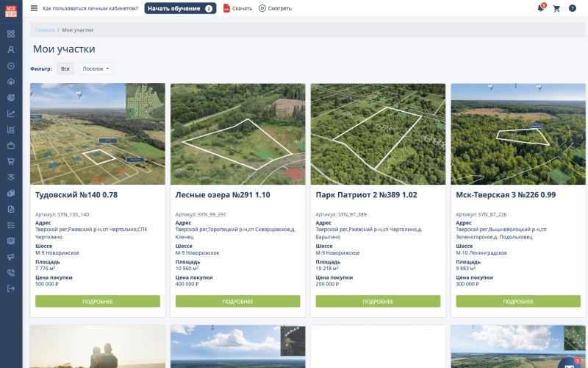The width and height of the screenshot is (588, 368).
Task: Open the Лесные озера №291 plot image
Action: (x=237, y=133)
